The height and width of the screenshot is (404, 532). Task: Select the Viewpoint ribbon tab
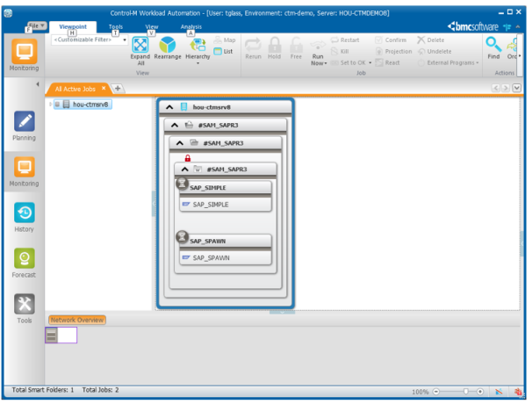tap(73, 27)
